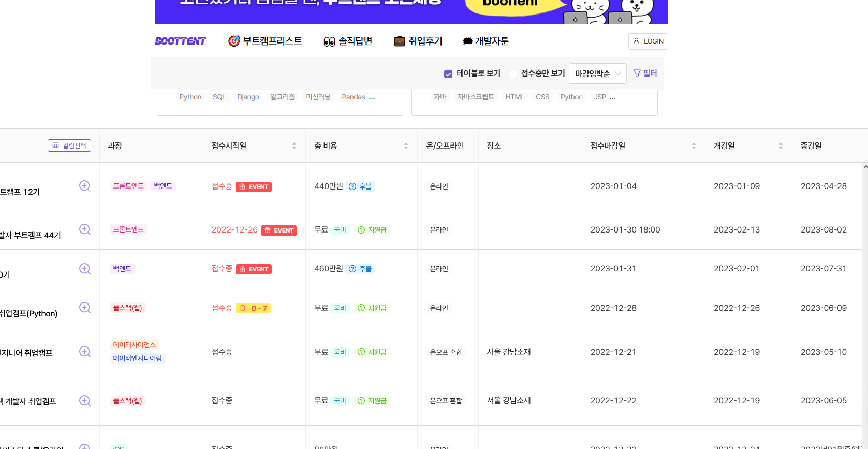868x449 pixels.
Task: Sort by 총 비용 column arrows
Action: (x=406, y=146)
